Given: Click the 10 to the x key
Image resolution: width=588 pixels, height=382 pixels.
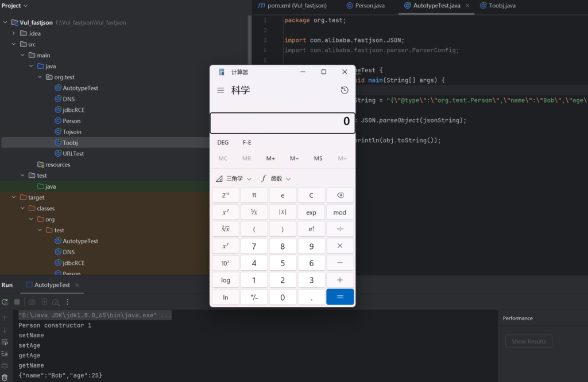Looking at the screenshot, I should (x=225, y=263).
